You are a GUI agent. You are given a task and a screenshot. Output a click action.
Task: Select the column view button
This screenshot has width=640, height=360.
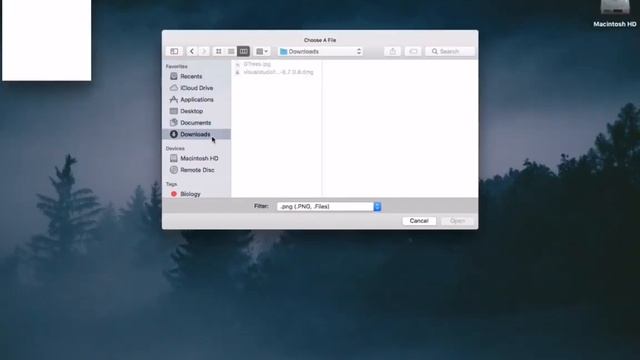tap(244, 51)
